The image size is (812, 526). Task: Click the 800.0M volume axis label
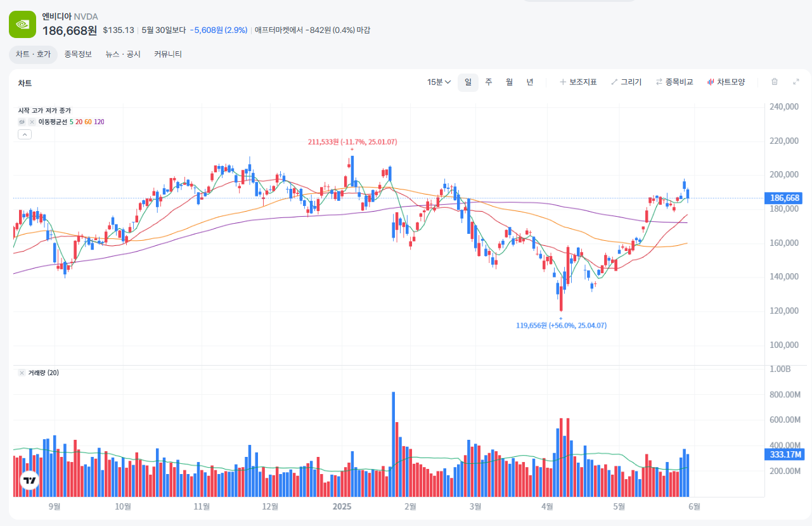click(785, 395)
